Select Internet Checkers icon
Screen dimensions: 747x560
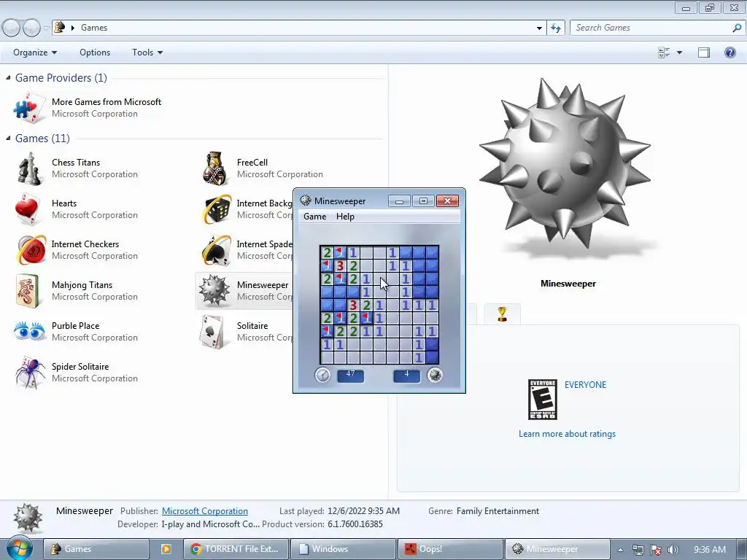click(x=31, y=249)
